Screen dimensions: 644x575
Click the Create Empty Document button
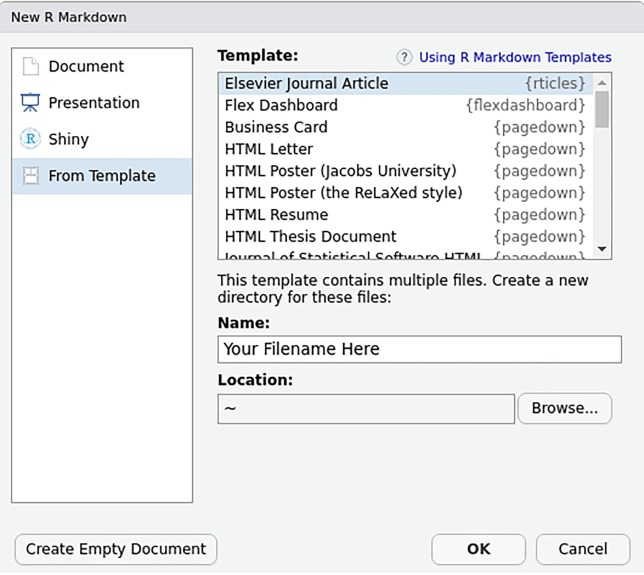point(116,550)
